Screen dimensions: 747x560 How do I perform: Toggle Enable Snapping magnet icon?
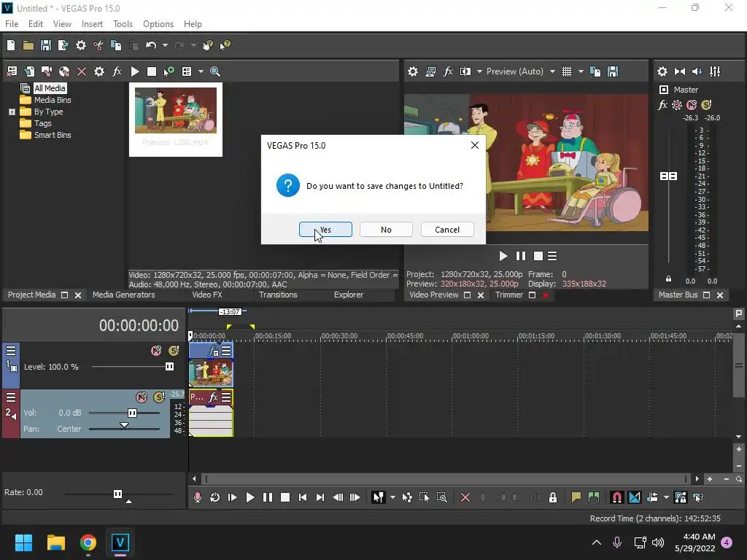pos(616,497)
